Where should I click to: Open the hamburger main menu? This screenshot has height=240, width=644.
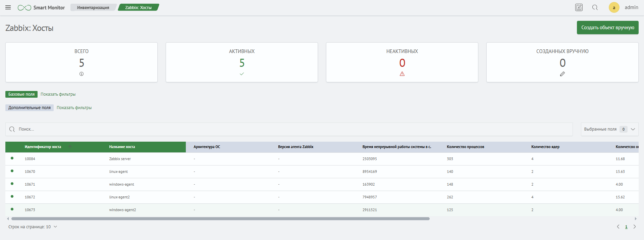8,7
